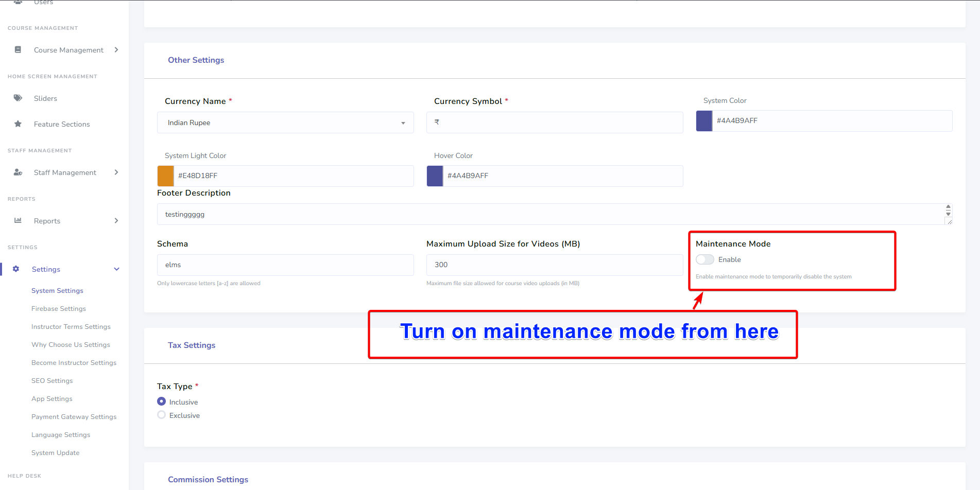Click the System Light Color swatch
980x490 pixels.
(165, 176)
